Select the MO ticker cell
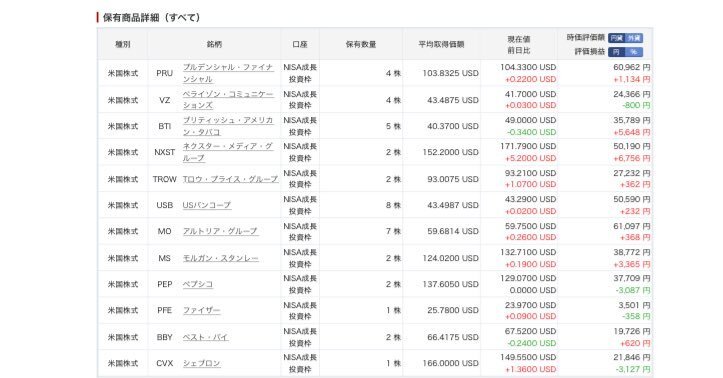This screenshot has width=723, height=378. pos(165,231)
